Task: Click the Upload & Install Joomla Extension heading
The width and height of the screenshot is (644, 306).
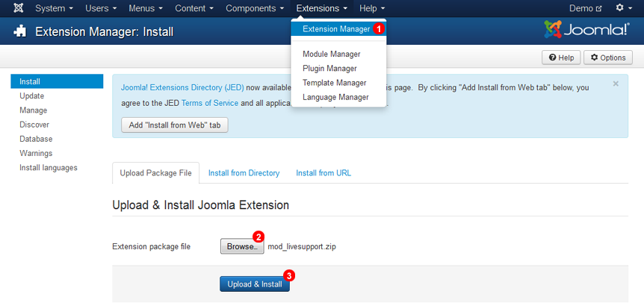Action: tap(201, 204)
